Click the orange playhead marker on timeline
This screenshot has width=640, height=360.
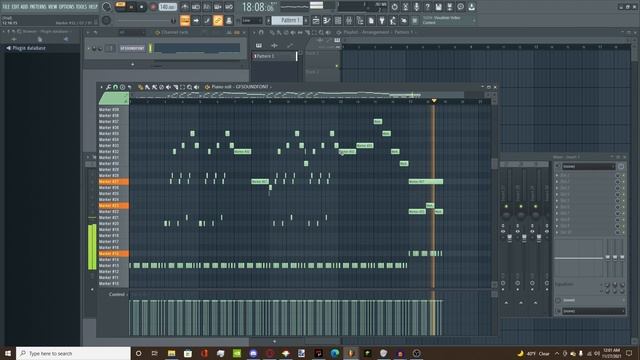pyautogui.click(x=434, y=101)
